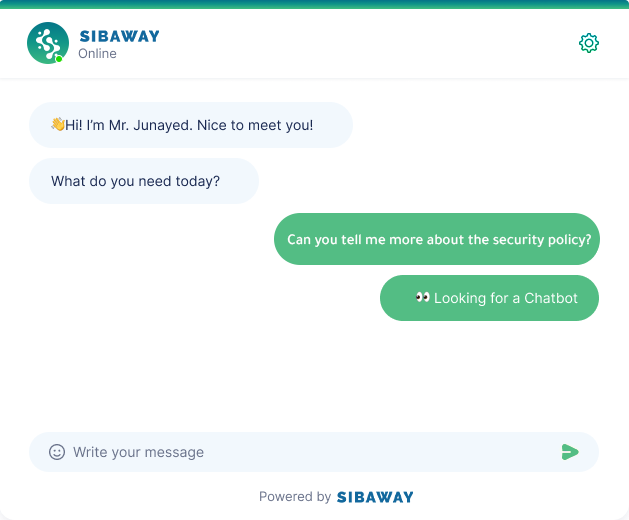Send the message with the arrow icon
Viewport: 629px width, 520px height.
[x=570, y=452]
